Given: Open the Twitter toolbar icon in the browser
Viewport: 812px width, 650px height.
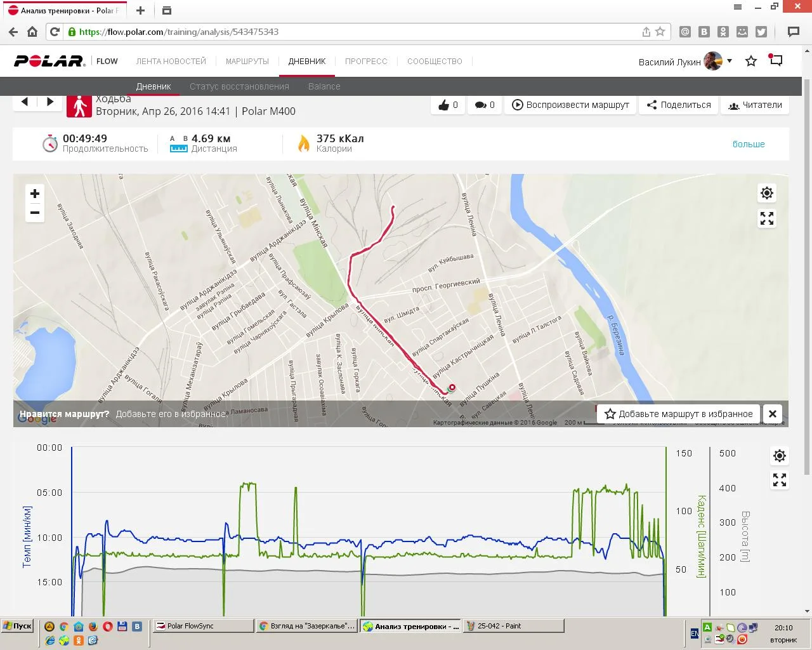Looking at the screenshot, I should click(761, 32).
